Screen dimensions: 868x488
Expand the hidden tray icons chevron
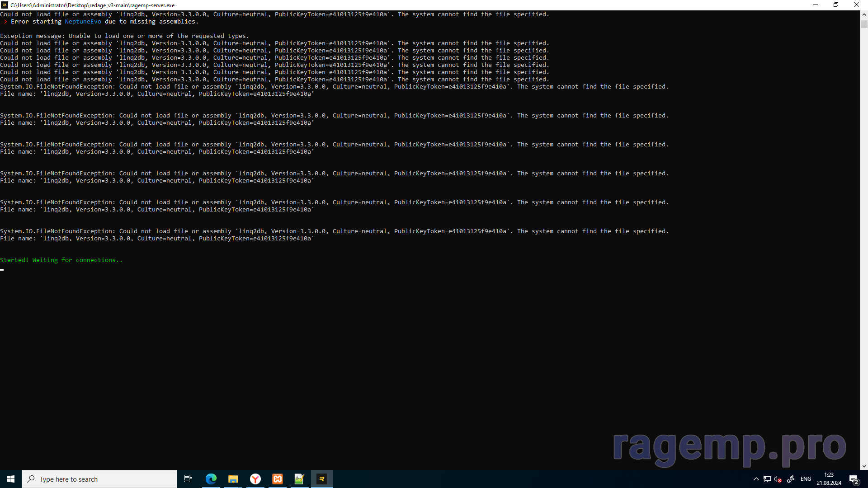coord(756,479)
